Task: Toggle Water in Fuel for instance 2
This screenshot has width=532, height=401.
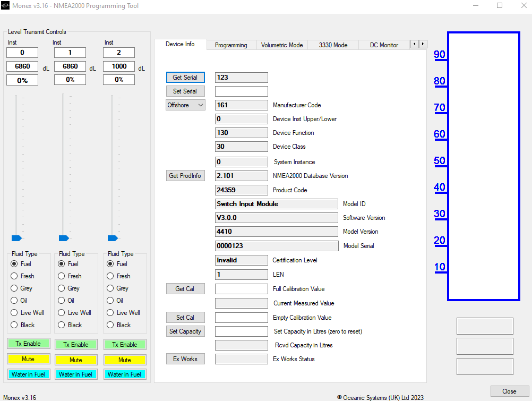Action: pos(125,374)
